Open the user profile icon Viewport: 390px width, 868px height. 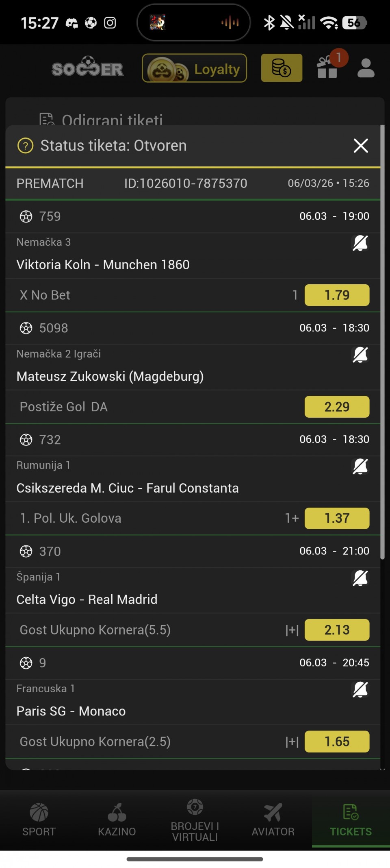[x=366, y=68]
